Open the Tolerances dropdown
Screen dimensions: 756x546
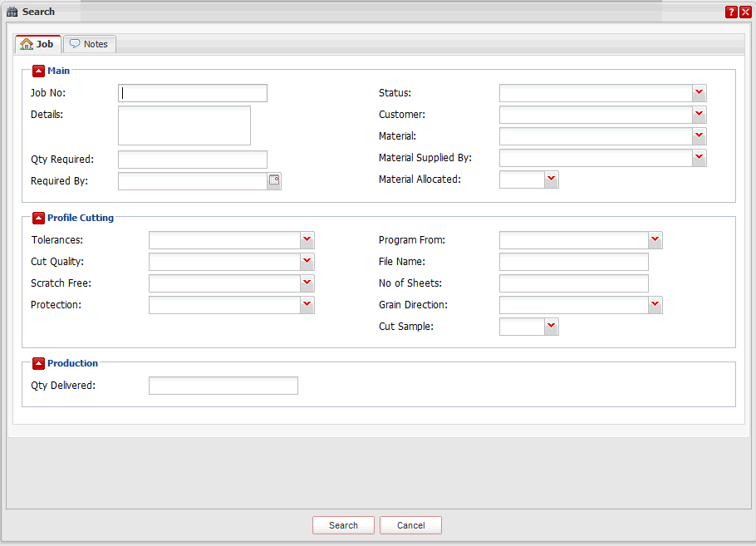coord(307,240)
